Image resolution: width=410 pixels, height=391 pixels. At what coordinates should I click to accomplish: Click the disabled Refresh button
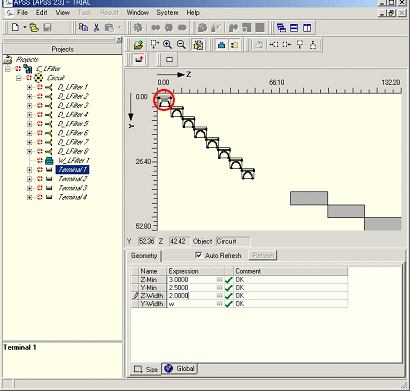(x=263, y=255)
